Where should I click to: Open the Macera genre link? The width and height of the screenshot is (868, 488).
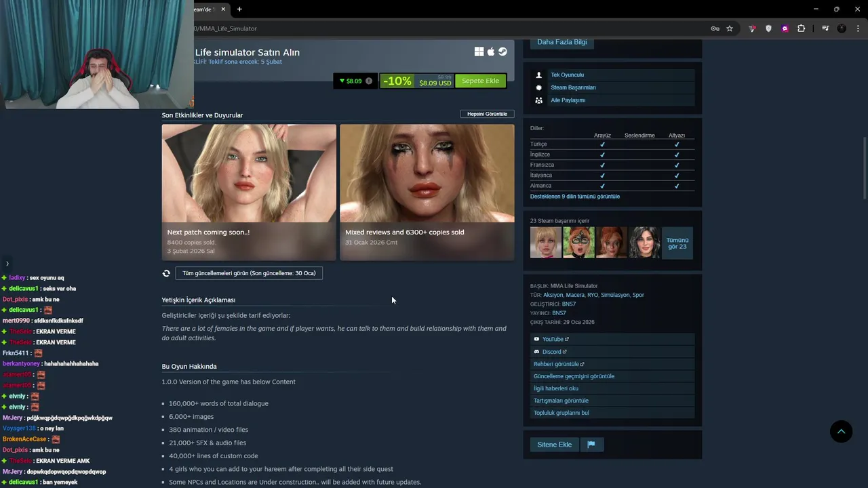575,295
